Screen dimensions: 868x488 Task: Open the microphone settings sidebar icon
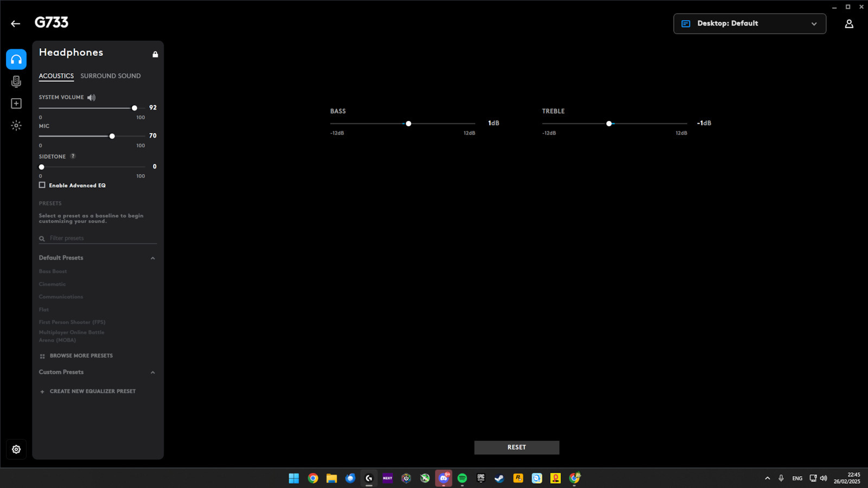[16, 81]
